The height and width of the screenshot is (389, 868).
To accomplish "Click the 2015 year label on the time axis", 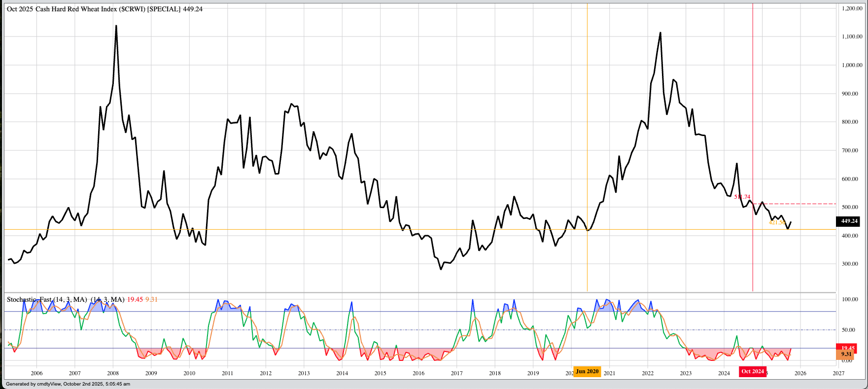I will point(380,373).
